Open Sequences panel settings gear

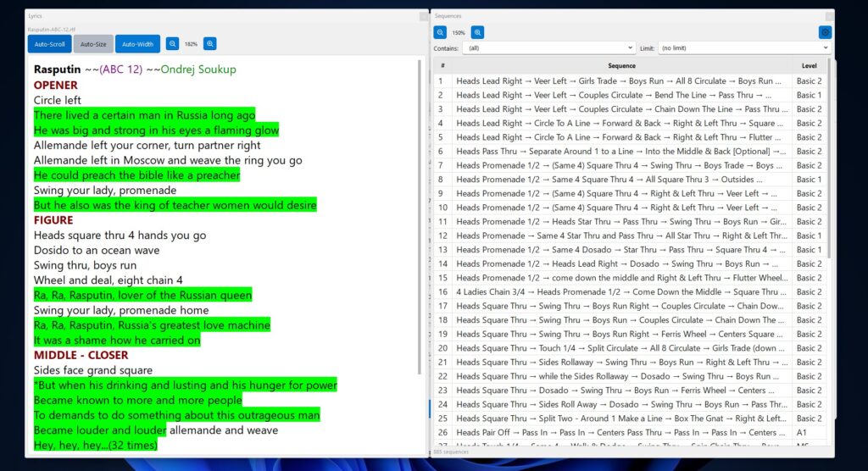[x=825, y=32]
